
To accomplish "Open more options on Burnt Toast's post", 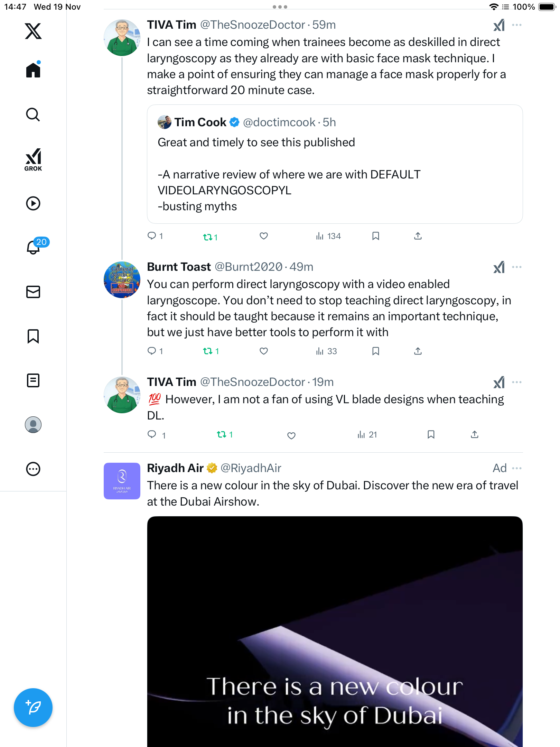I will [x=517, y=267].
